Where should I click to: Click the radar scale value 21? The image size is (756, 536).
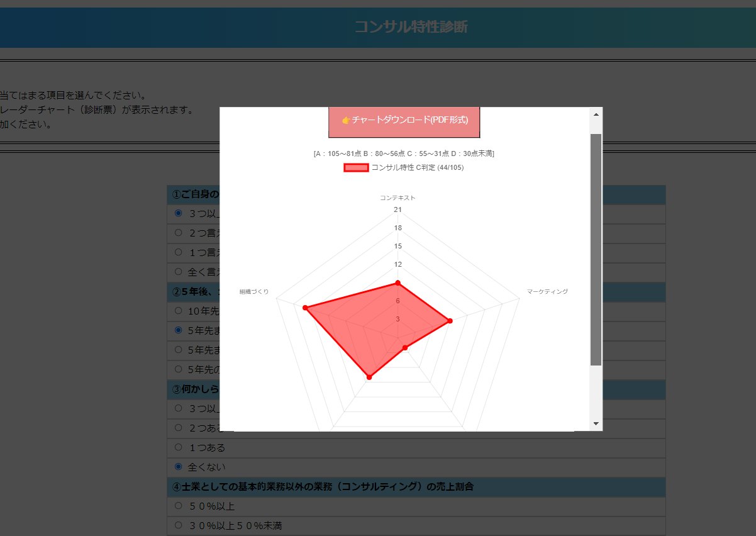point(397,209)
